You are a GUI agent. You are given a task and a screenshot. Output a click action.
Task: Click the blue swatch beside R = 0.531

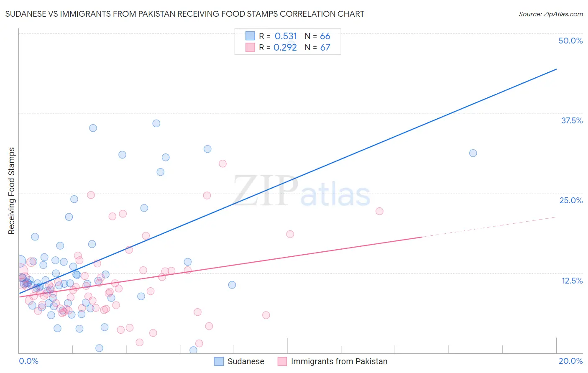pyautogui.click(x=250, y=36)
